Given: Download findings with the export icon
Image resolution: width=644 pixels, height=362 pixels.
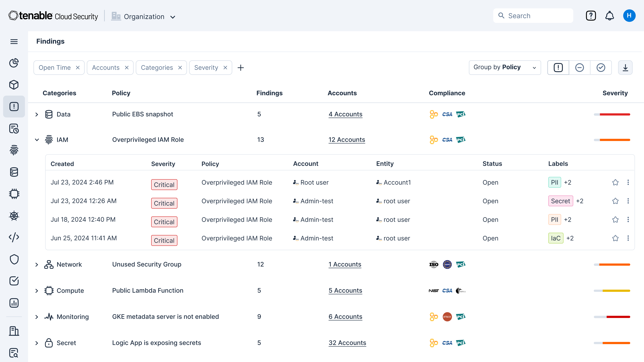Looking at the screenshot, I should click(x=625, y=67).
